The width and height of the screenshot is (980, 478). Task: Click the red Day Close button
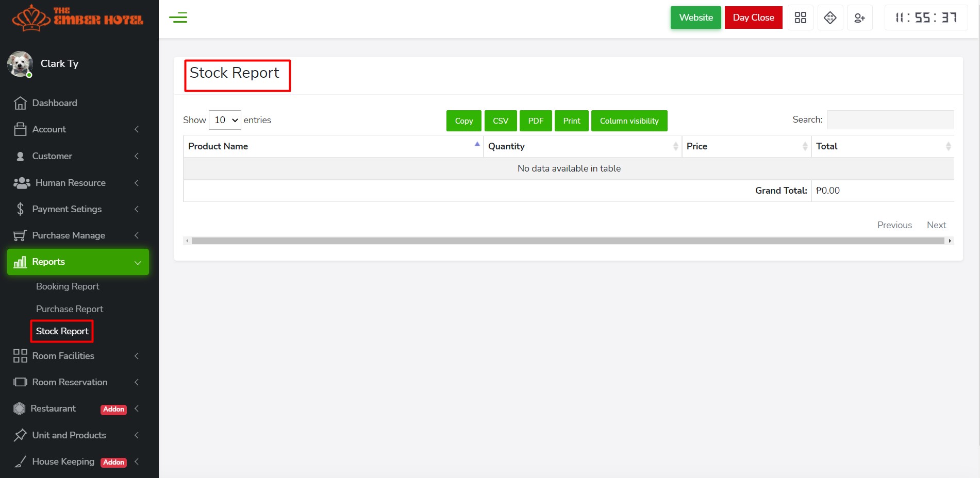click(x=753, y=18)
